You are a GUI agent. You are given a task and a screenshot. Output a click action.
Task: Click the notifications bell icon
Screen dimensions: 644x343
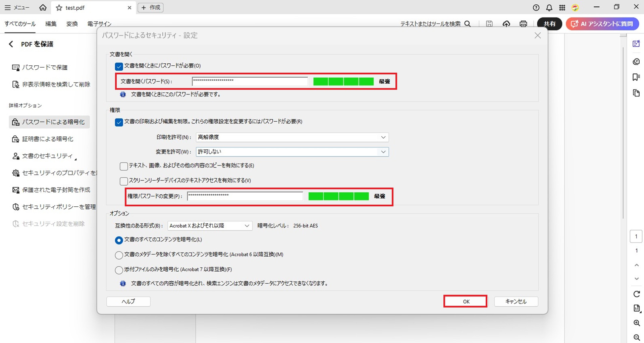click(x=549, y=7)
